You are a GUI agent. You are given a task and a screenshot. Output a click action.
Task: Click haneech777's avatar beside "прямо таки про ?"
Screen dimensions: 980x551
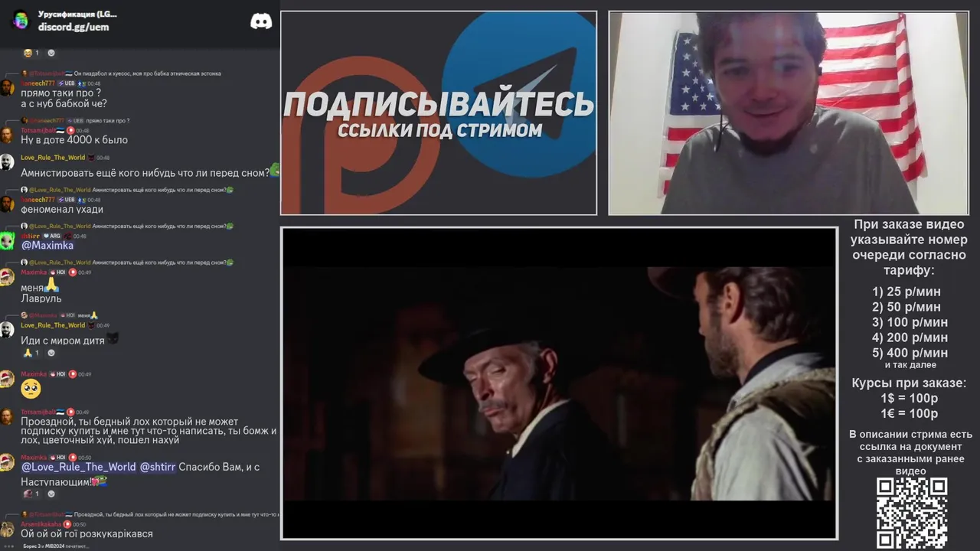pos(7,87)
